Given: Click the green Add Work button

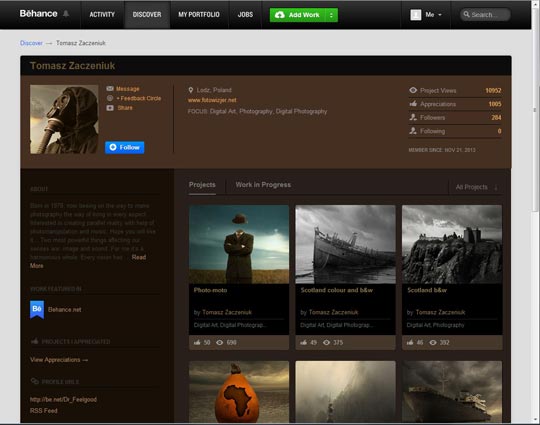Looking at the screenshot, I should point(298,15).
